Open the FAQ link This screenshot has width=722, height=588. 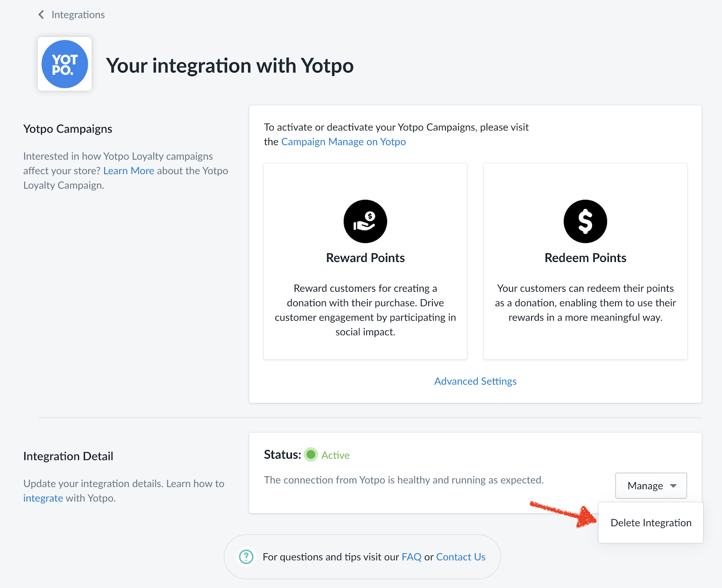[412, 557]
